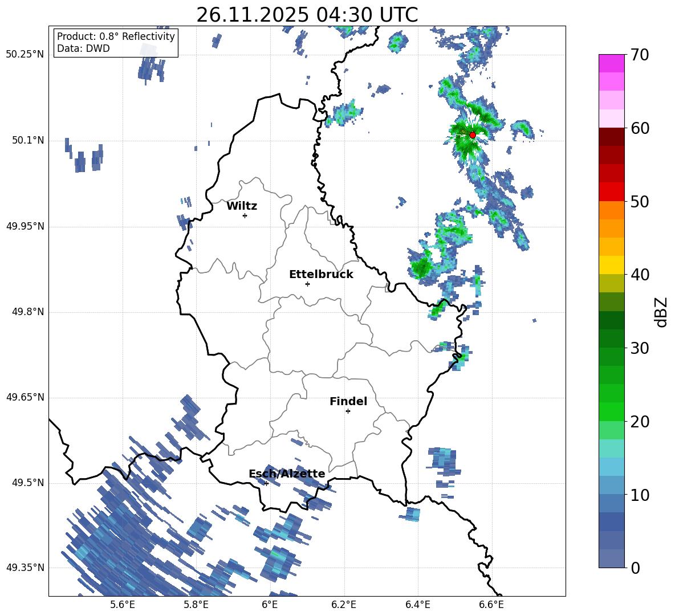Click the 40 colorbar tick label

(640, 275)
